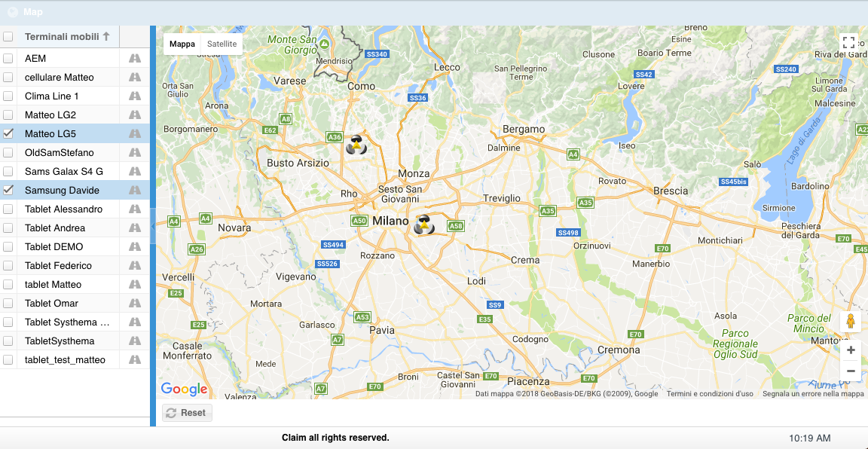Click the road icon for Matteo LG2

click(x=135, y=115)
